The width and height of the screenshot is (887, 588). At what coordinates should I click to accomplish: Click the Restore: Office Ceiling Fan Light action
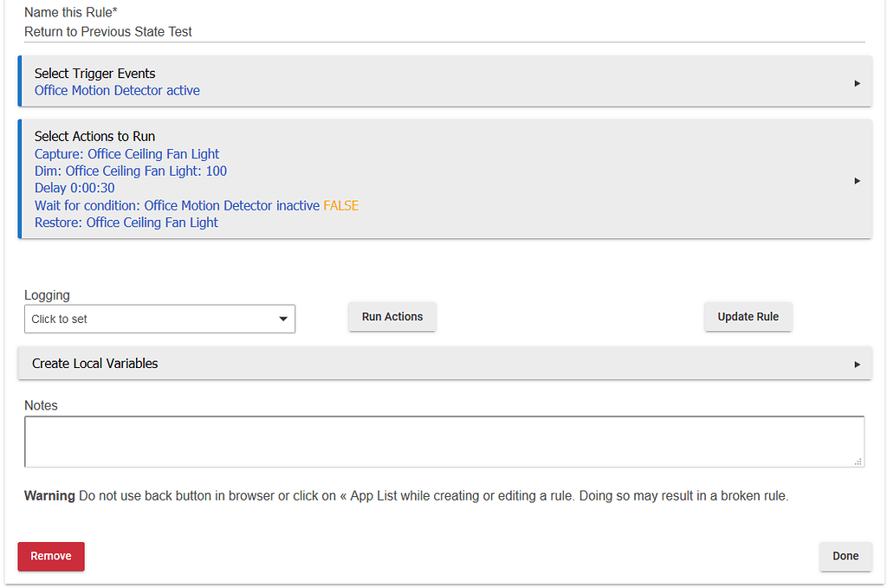[126, 223]
